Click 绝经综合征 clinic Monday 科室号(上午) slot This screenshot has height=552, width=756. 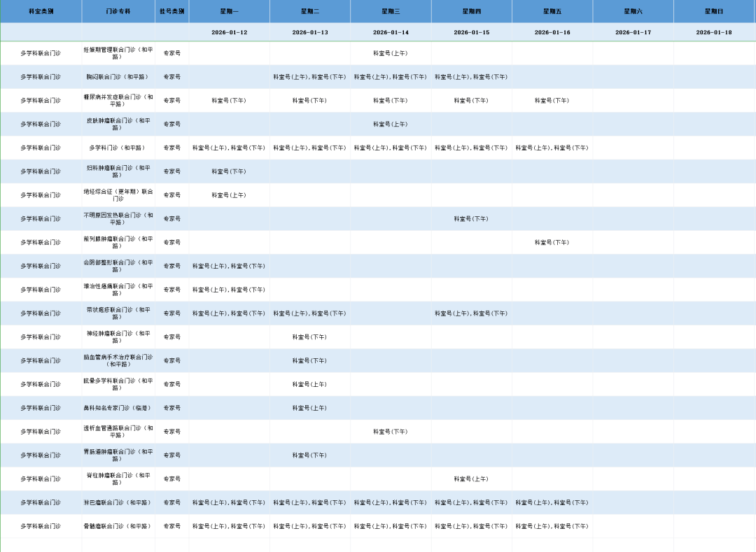[229, 195]
